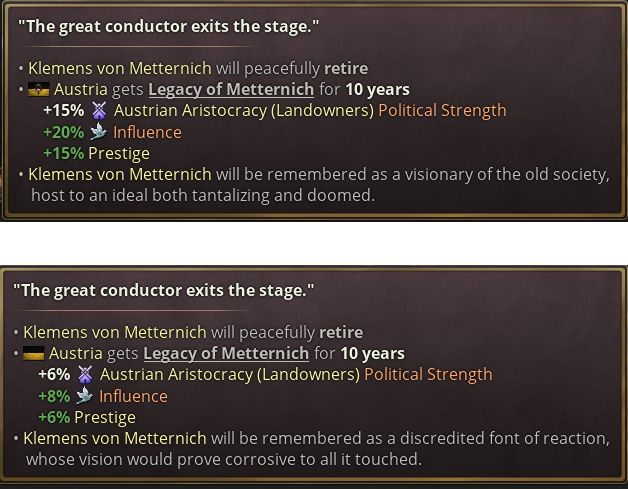Click the Influence dove icon beside +20%
Screen dimensions: 628x489
[99, 131]
